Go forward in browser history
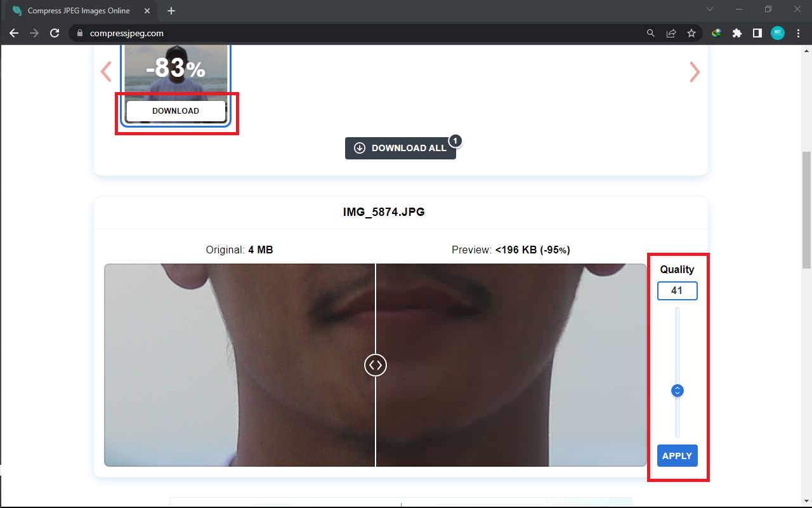Viewport: 812px width, 508px height. pos(34,33)
